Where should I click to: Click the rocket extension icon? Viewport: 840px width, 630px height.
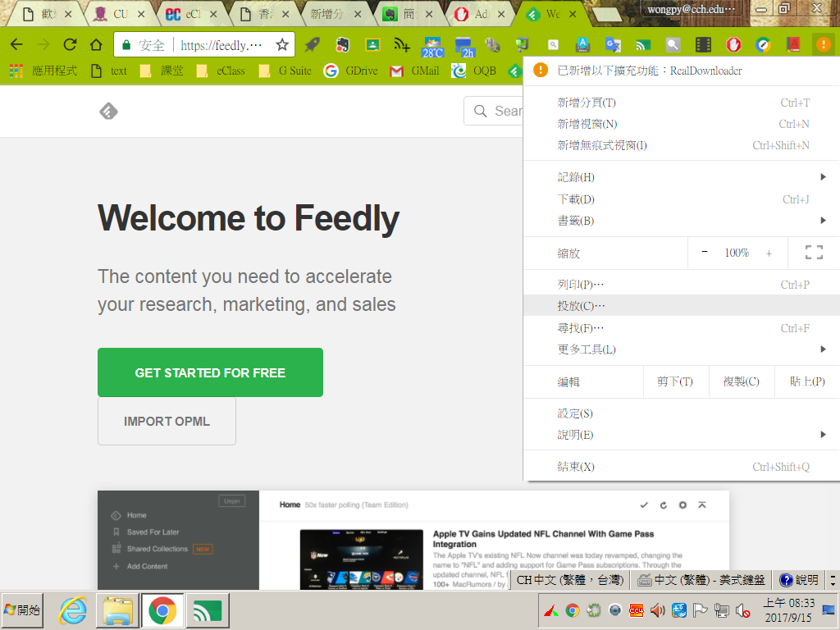click(x=313, y=45)
